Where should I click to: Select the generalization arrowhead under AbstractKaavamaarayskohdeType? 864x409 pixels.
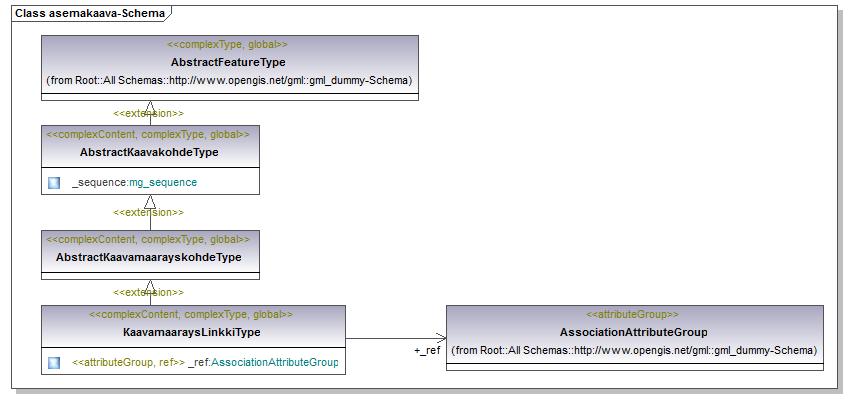coord(149,286)
